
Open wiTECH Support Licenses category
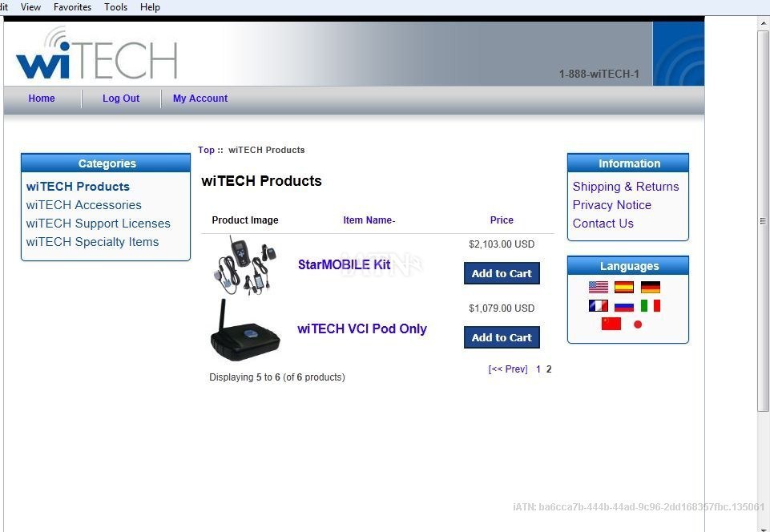pos(99,224)
